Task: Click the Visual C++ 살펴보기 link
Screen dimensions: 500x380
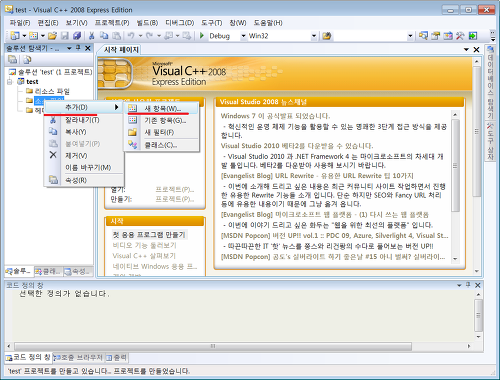Action: [x=144, y=256]
